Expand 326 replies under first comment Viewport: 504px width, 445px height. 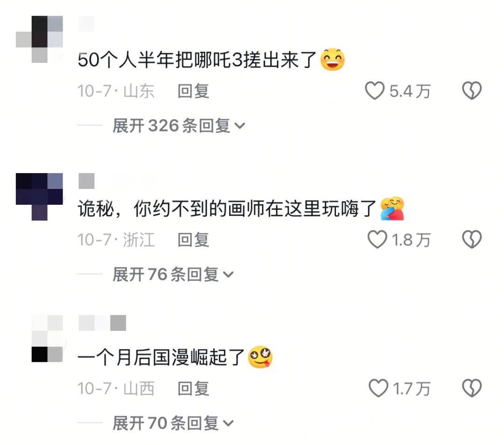tap(179, 125)
